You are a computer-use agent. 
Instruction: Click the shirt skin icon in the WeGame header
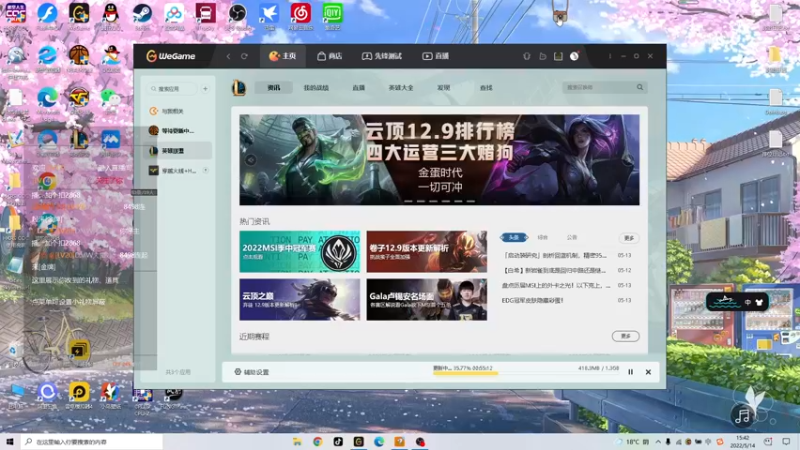tap(527, 56)
